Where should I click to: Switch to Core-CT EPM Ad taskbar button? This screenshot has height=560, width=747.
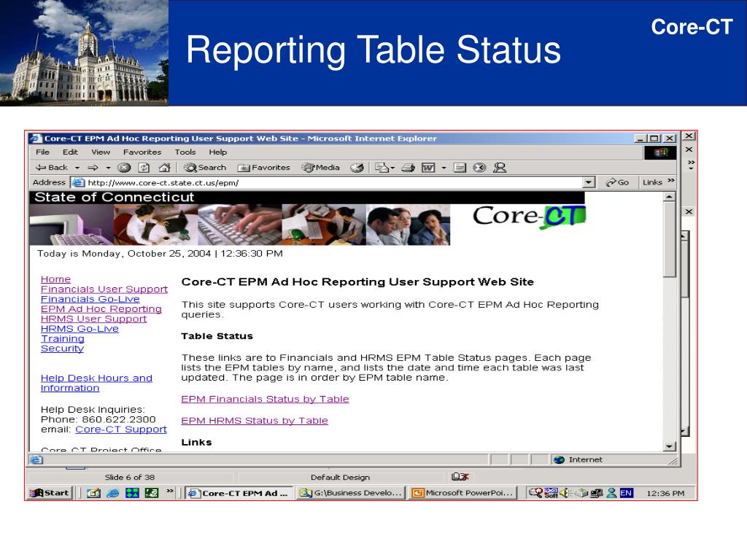[x=239, y=494]
